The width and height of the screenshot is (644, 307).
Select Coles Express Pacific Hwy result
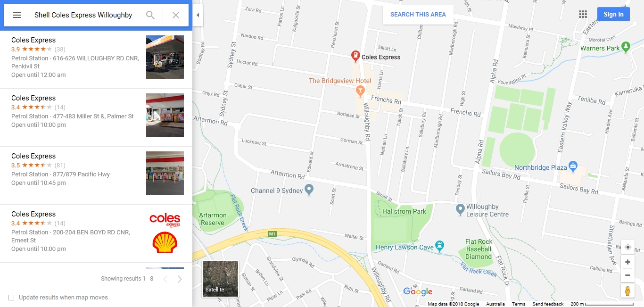pyautogui.click(x=96, y=175)
